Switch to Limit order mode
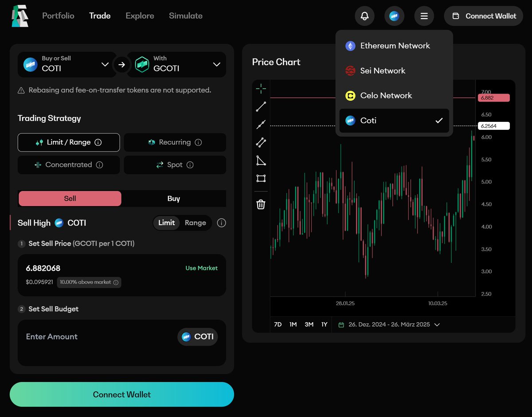The image size is (532, 417). [x=167, y=223]
